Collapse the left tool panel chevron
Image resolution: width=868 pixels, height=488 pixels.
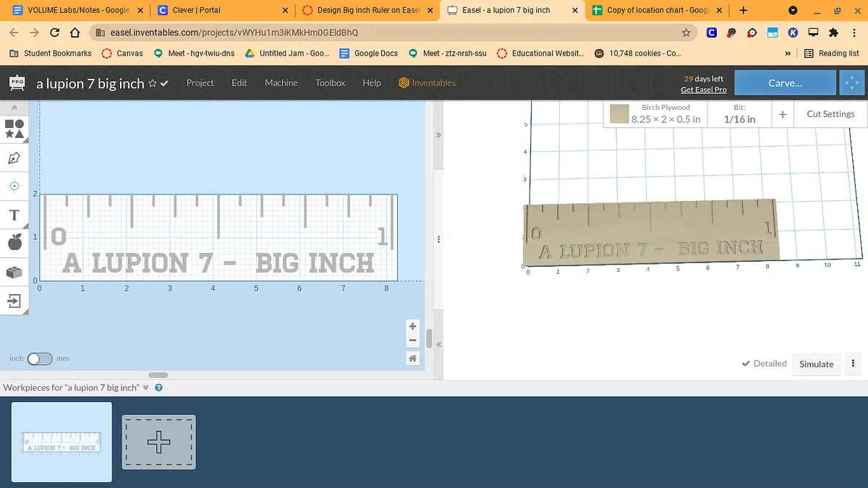[14, 107]
